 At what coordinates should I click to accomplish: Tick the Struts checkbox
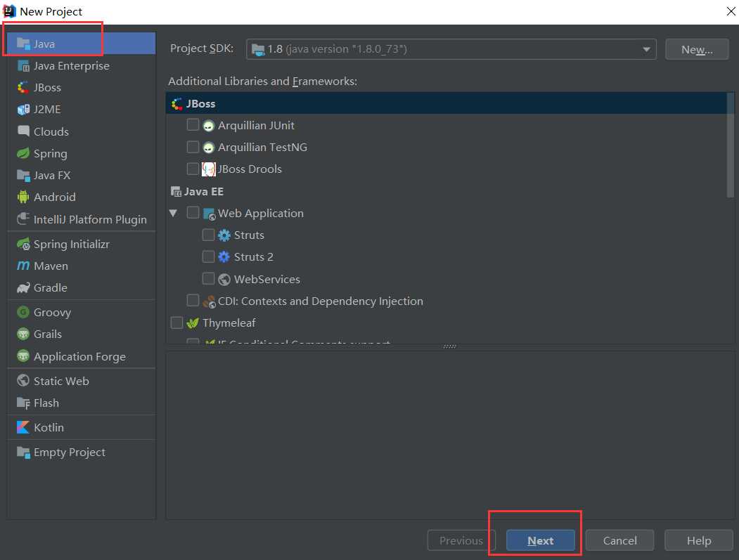[x=208, y=235]
